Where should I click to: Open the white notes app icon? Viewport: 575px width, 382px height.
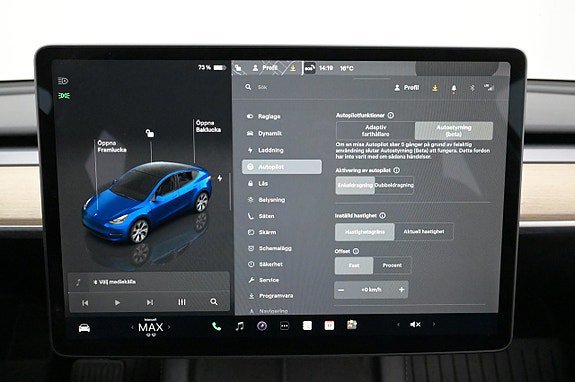point(307,325)
